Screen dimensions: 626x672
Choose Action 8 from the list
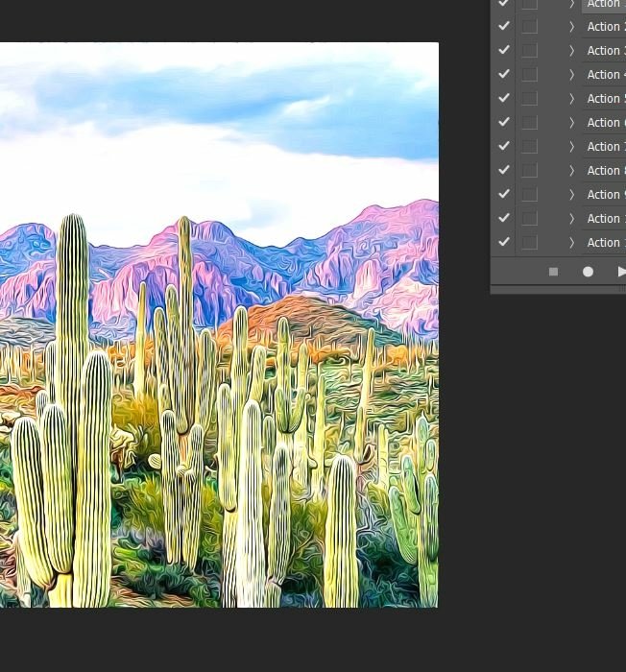(x=604, y=170)
